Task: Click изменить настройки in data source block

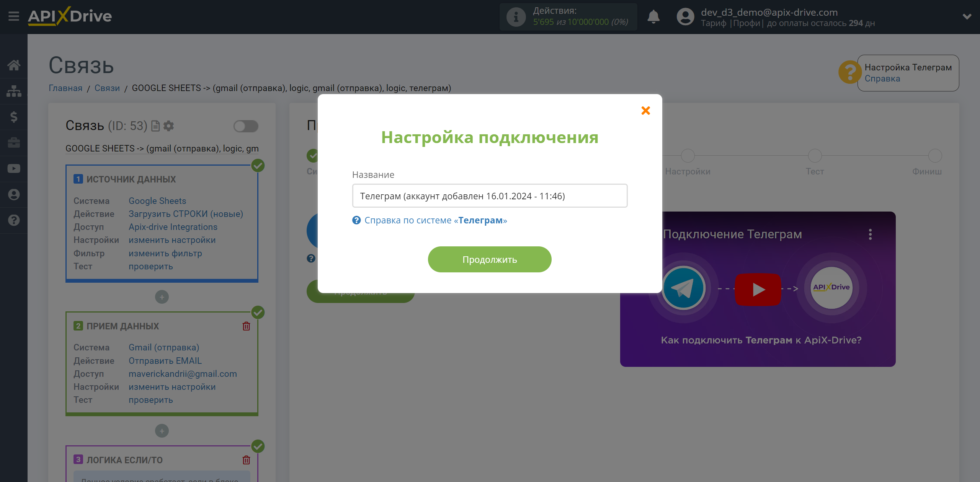Action: pyautogui.click(x=172, y=240)
